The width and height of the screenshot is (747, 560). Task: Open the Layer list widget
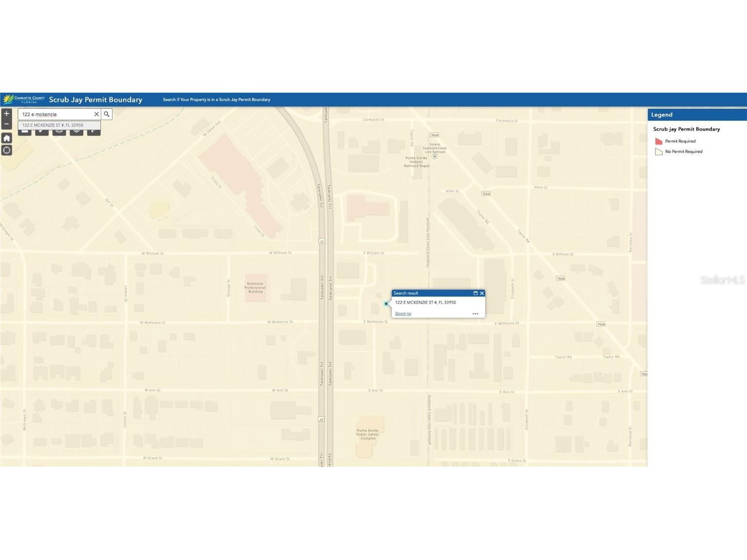[77, 131]
